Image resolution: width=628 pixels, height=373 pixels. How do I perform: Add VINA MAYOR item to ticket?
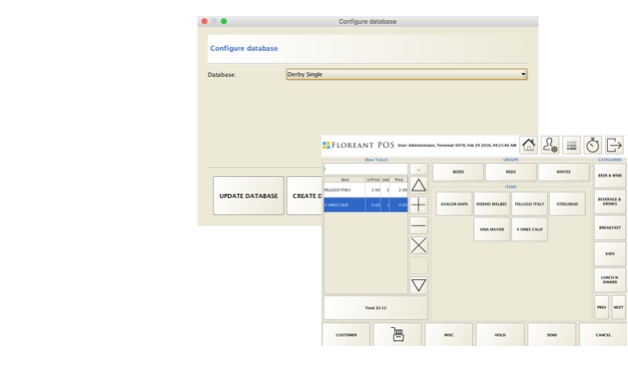point(491,229)
